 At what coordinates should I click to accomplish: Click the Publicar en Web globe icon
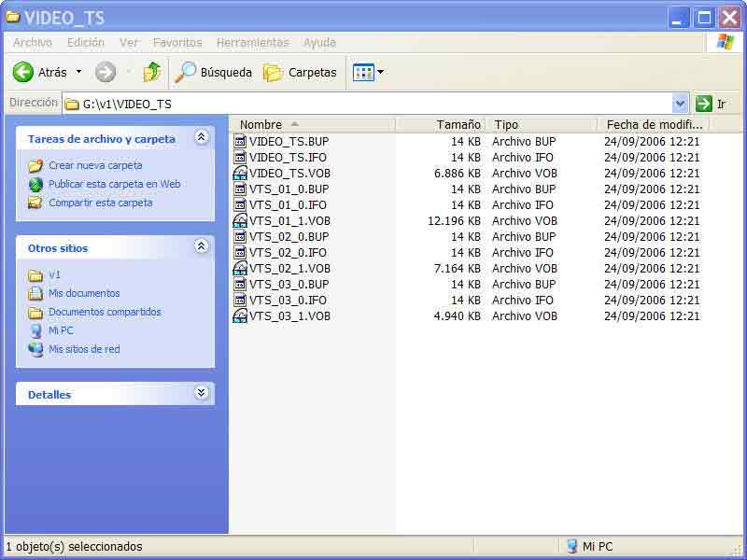pos(35,184)
